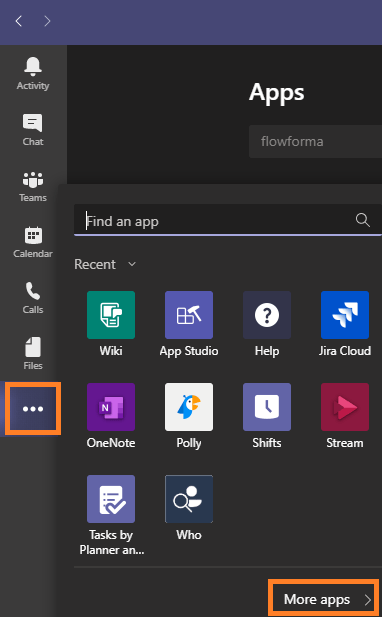Click the search magnifier icon
The width and height of the screenshot is (382, 617).
(362, 220)
